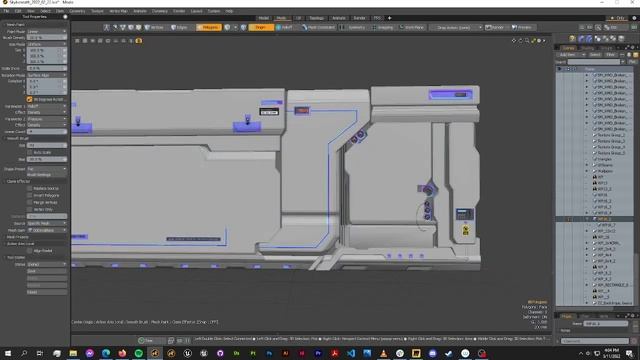Image resolution: width=640 pixels, height=360 pixels.
Task: Open the Render menu
Action: pos(179,11)
